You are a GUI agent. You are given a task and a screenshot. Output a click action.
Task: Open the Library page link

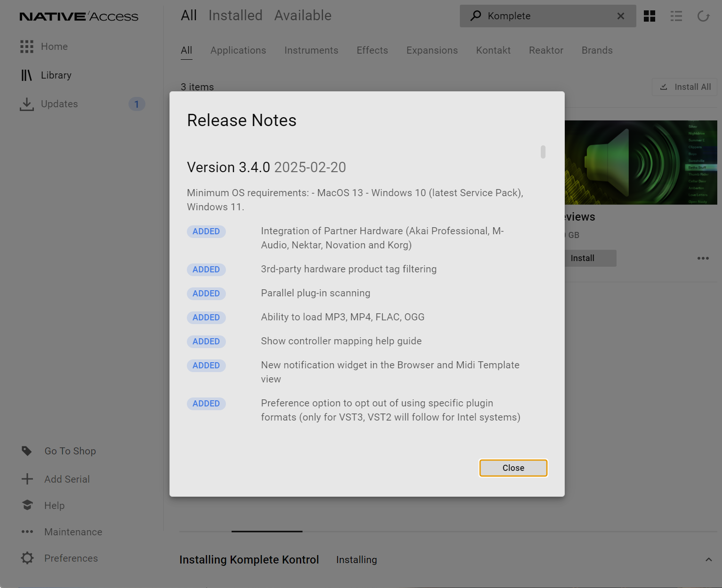(x=56, y=75)
